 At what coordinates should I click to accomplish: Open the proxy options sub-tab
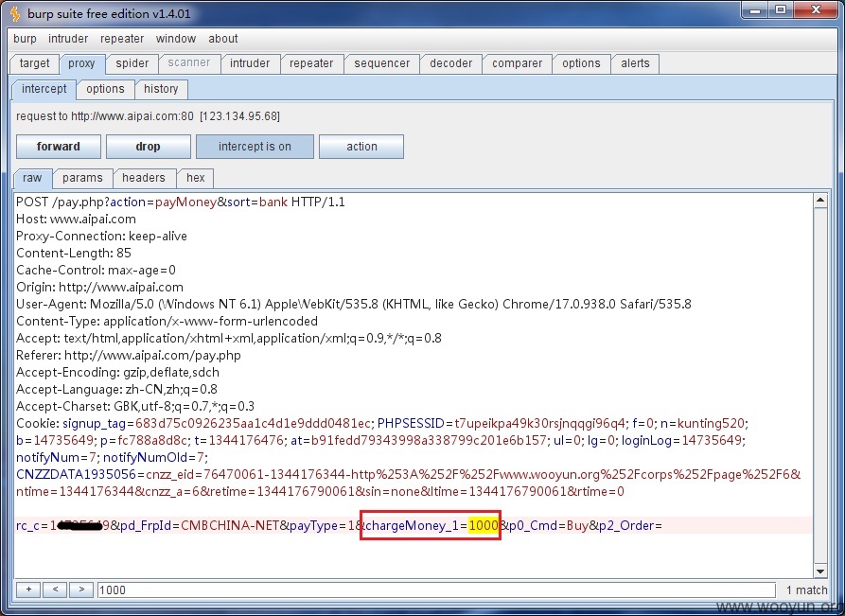point(105,89)
